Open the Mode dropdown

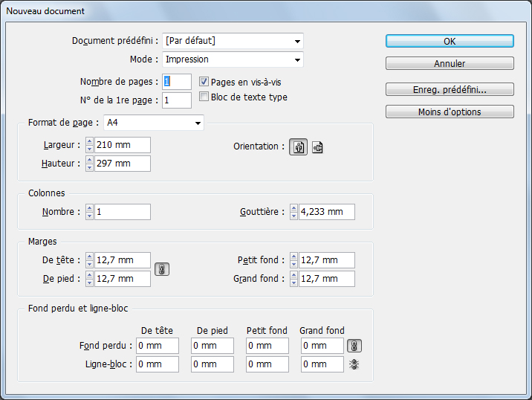click(x=233, y=59)
